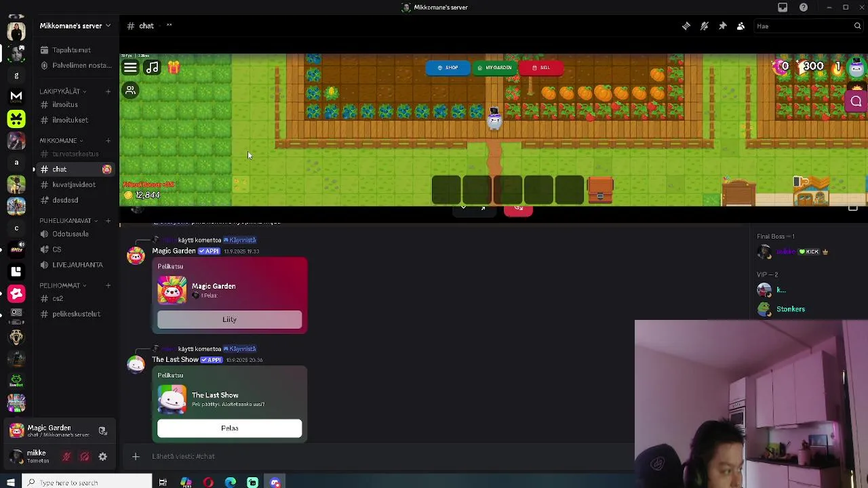
Task: Collapse the PELIHOMMAT category
Action: [x=62, y=286]
